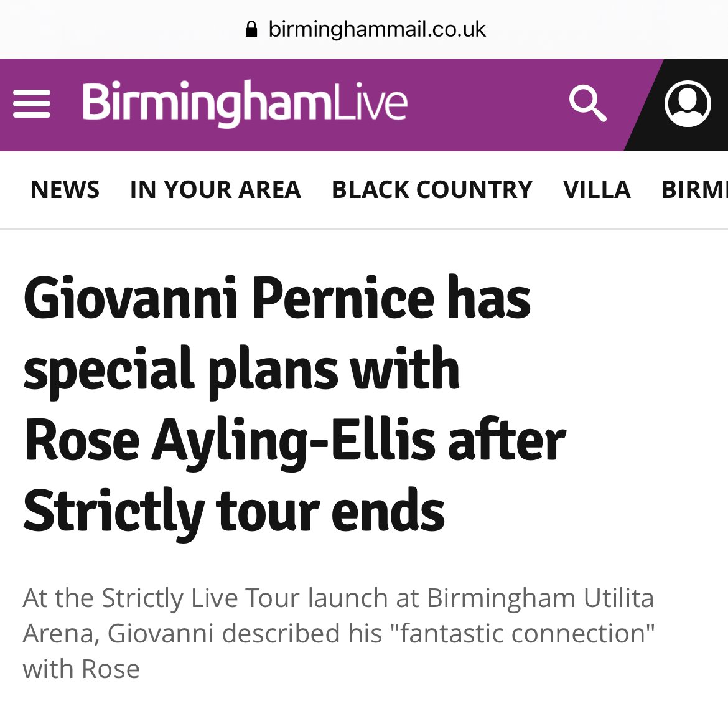728x706 pixels.
Task: Click 'Strictly tour ends' headline text
Action: 234,513
